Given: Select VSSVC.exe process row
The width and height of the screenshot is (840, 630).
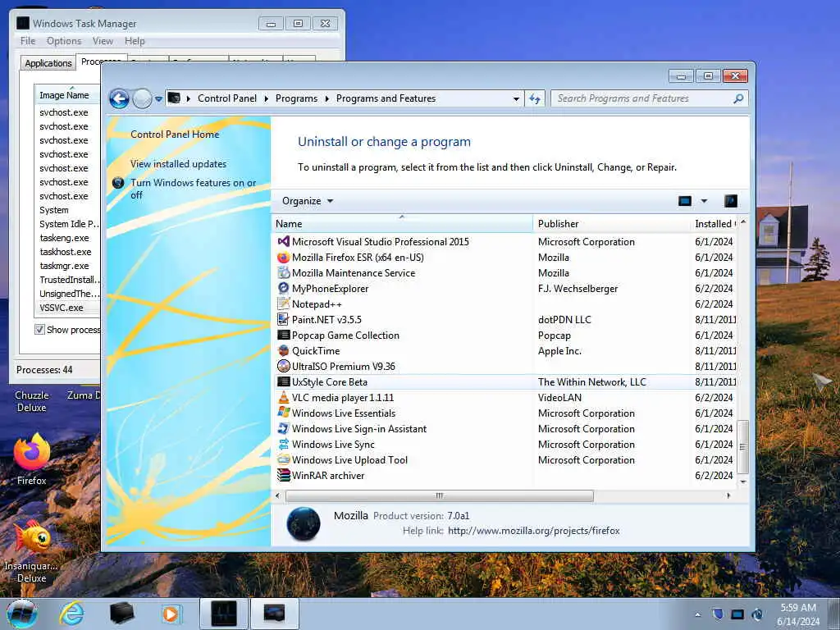Looking at the screenshot, I should tap(67, 308).
